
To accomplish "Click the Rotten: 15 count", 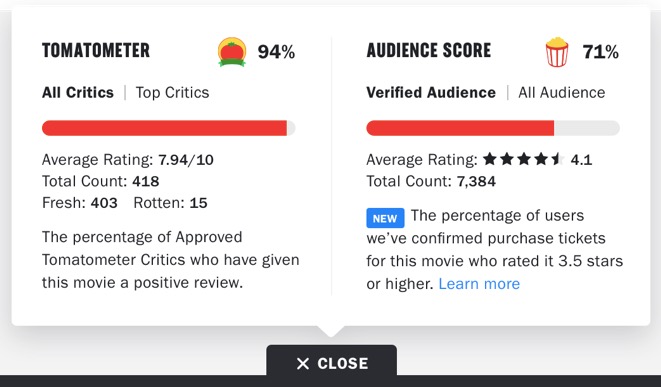I will point(170,203).
